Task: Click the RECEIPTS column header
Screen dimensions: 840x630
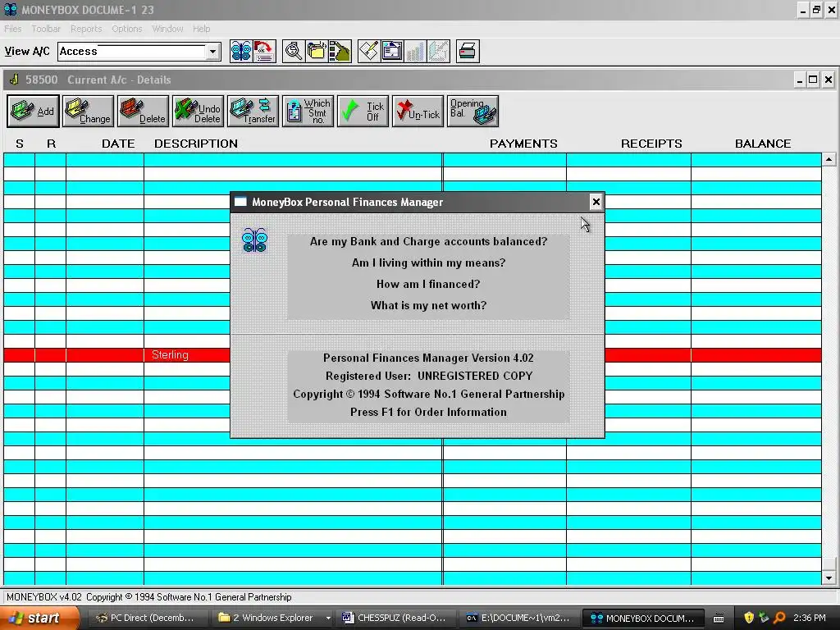Action: click(x=651, y=144)
